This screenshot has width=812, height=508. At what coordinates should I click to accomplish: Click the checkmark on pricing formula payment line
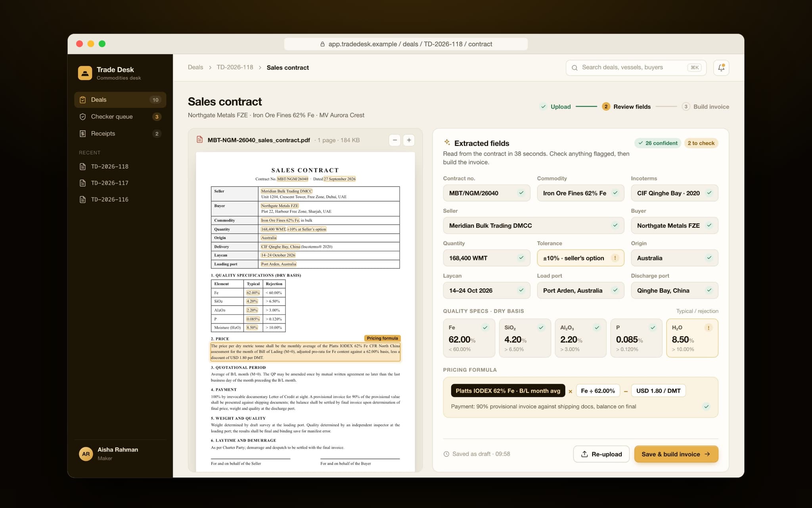[x=706, y=406]
